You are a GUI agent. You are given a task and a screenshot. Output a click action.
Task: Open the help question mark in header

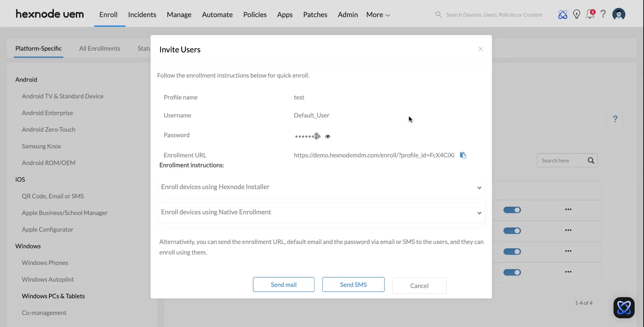tap(603, 14)
